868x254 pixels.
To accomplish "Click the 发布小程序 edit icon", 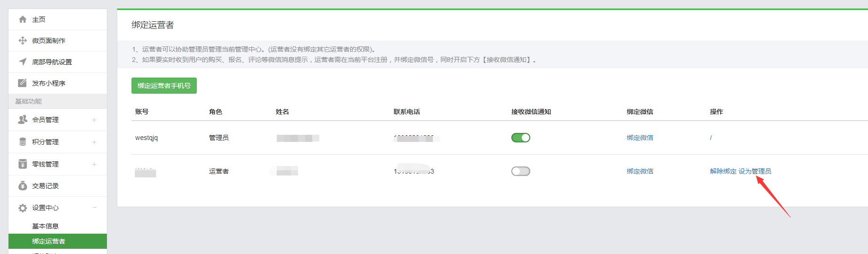I will [22, 83].
